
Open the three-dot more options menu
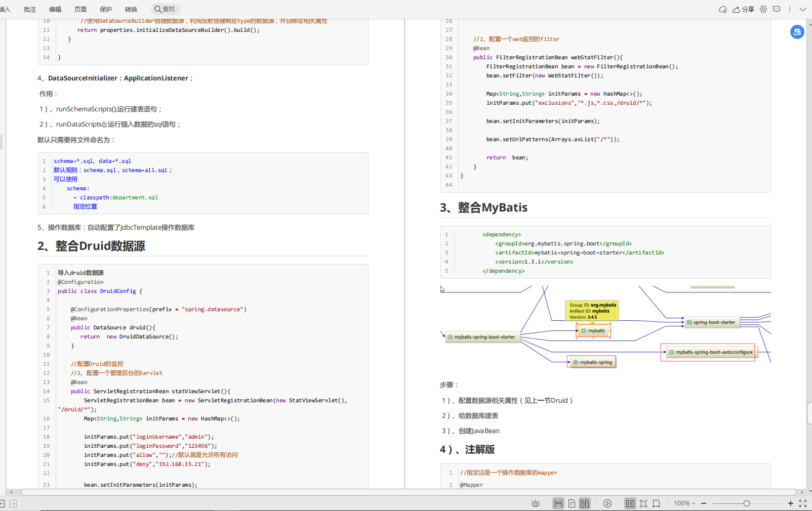click(x=790, y=9)
